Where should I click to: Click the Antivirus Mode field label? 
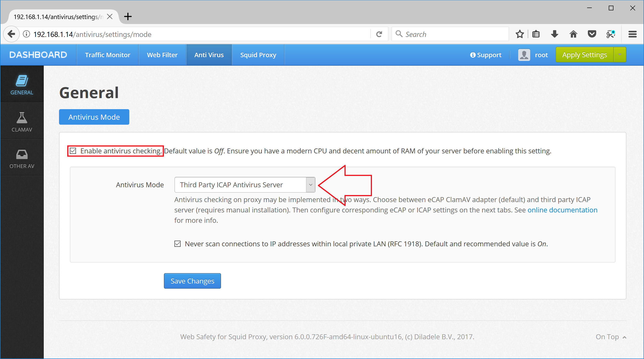point(140,185)
